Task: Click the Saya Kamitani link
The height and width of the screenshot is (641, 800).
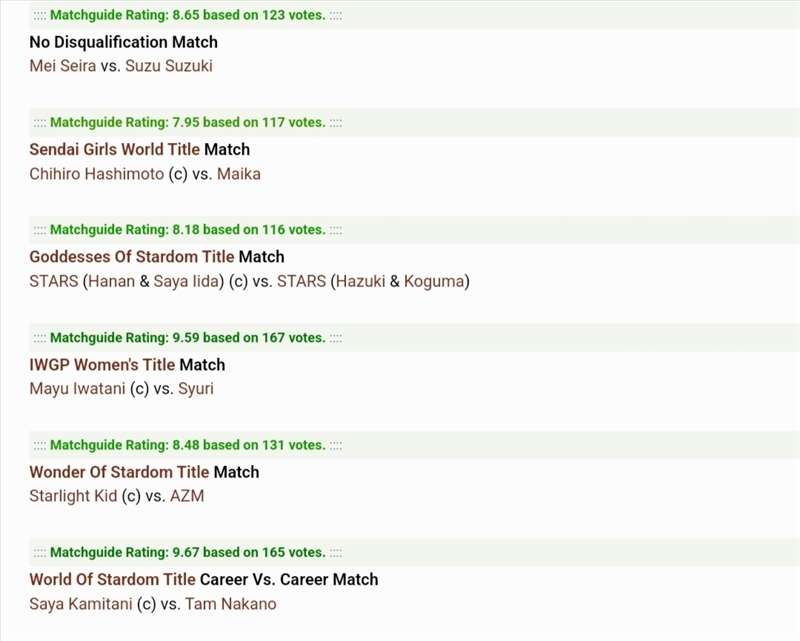Action: pos(81,604)
